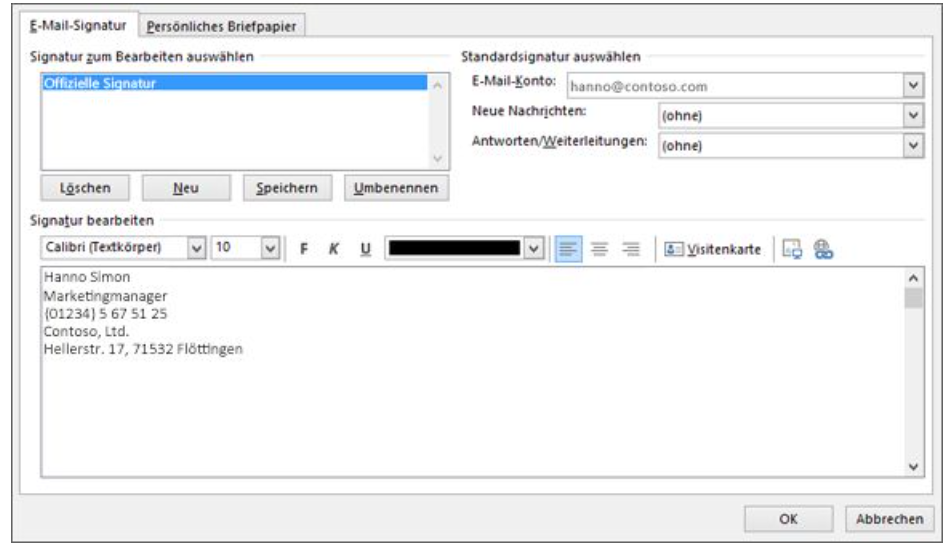Viewport: 945px width, 546px height.
Task: Click the Neu button
Action: tap(185, 187)
